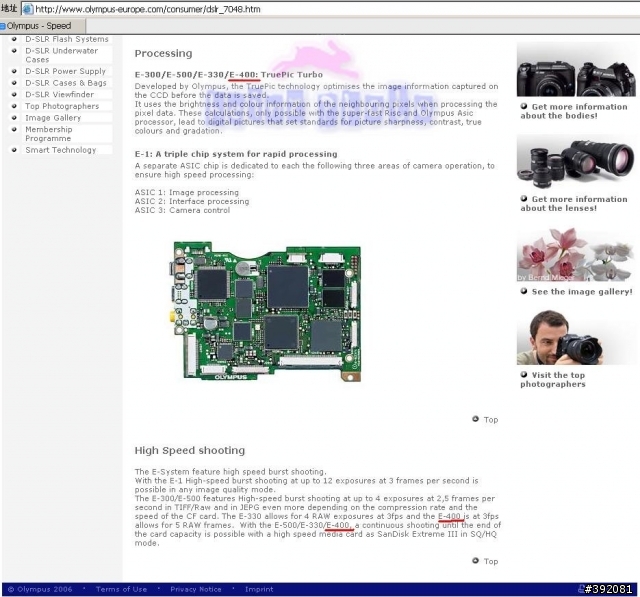640x597 pixels.
Task: Click bullet icon before bodies information link
Action: point(524,106)
